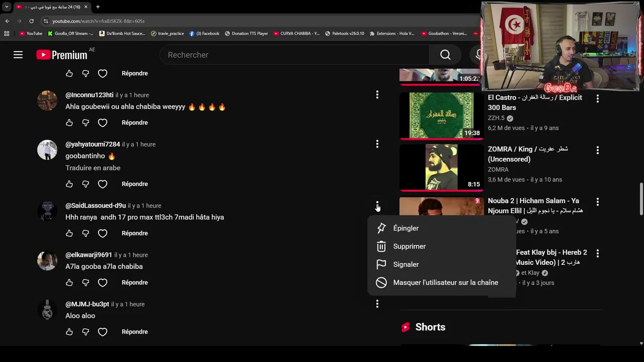Viewport: 644px width, 362px height.
Task: Like the comment by @SaidLassoued-d9u
Action: (69, 233)
